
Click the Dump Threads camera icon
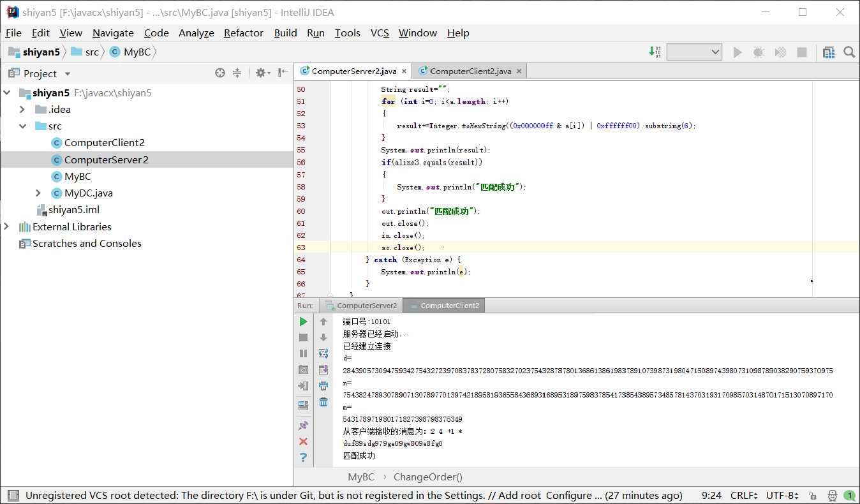pyautogui.click(x=304, y=369)
